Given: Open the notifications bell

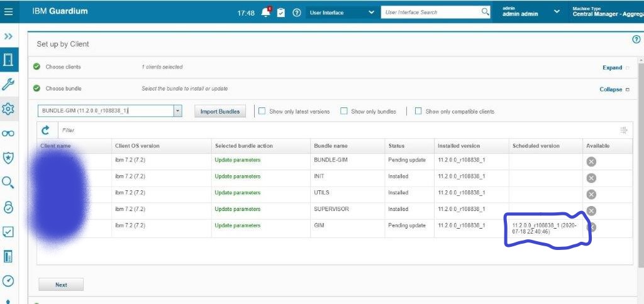Looking at the screenshot, I should 266,13.
